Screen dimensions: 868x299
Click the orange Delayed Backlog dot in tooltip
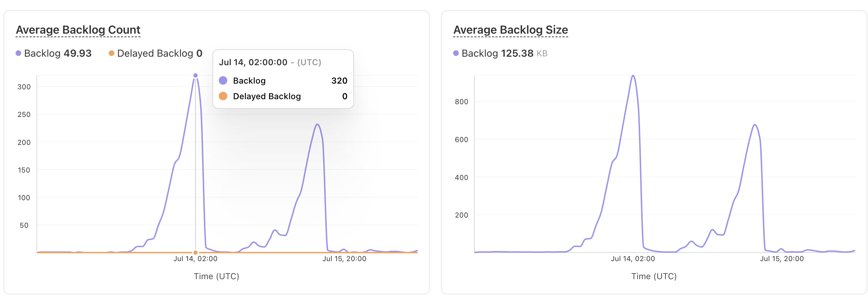[223, 96]
